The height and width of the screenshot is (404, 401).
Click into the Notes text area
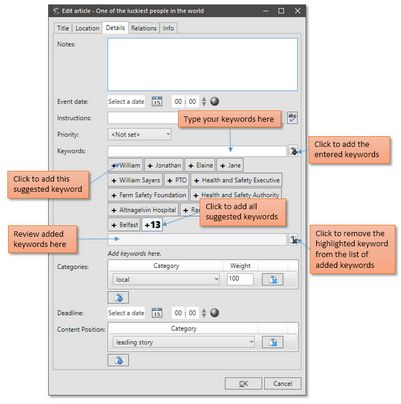tap(202, 64)
